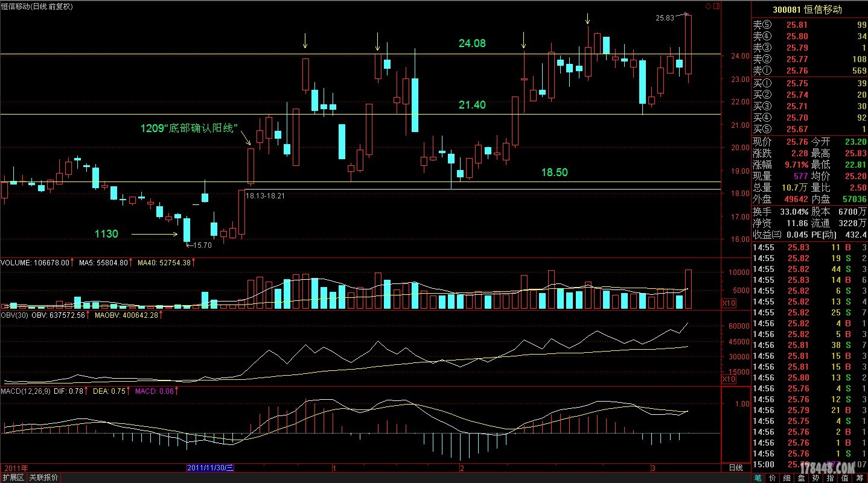Switch to the 笔 tab

[x=757, y=478]
